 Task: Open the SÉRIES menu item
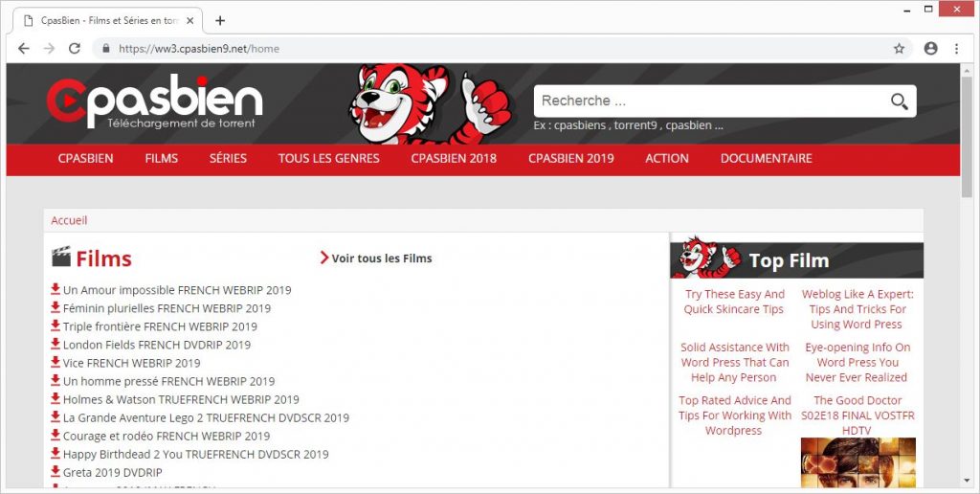(x=228, y=158)
